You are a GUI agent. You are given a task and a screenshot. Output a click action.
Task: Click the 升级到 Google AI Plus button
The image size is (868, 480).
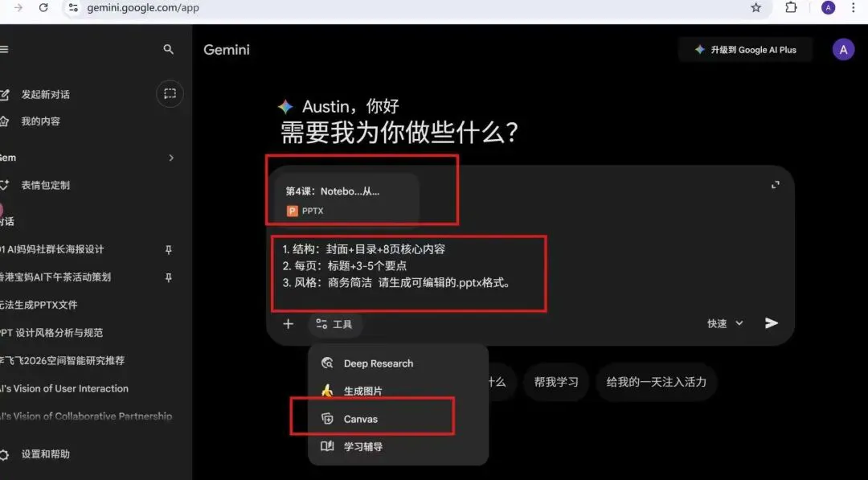coord(745,50)
